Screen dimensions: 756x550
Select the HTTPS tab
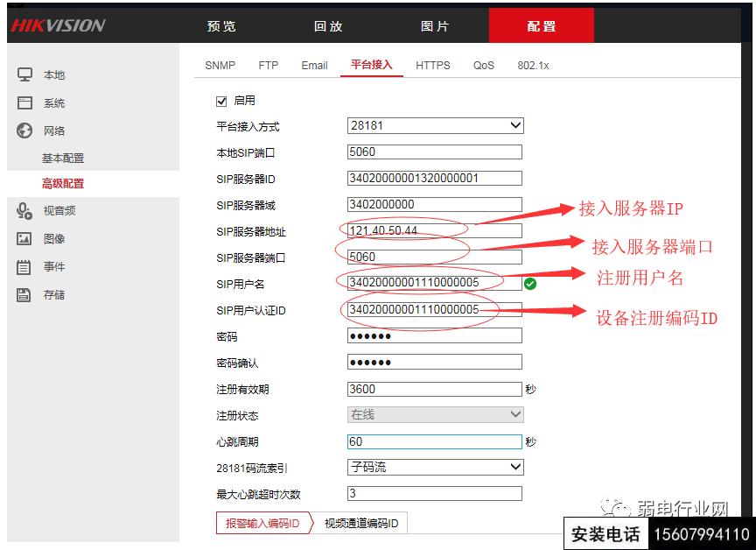point(433,66)
